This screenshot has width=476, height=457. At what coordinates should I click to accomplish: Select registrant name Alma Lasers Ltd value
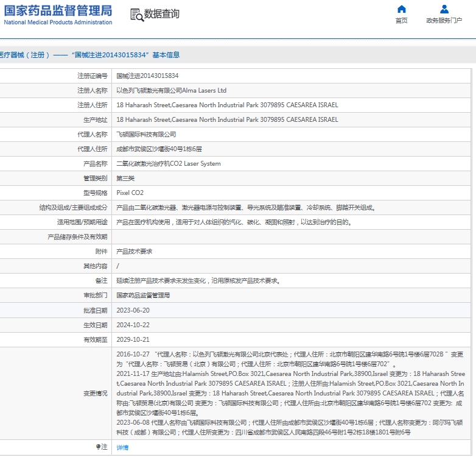[172, 91]
